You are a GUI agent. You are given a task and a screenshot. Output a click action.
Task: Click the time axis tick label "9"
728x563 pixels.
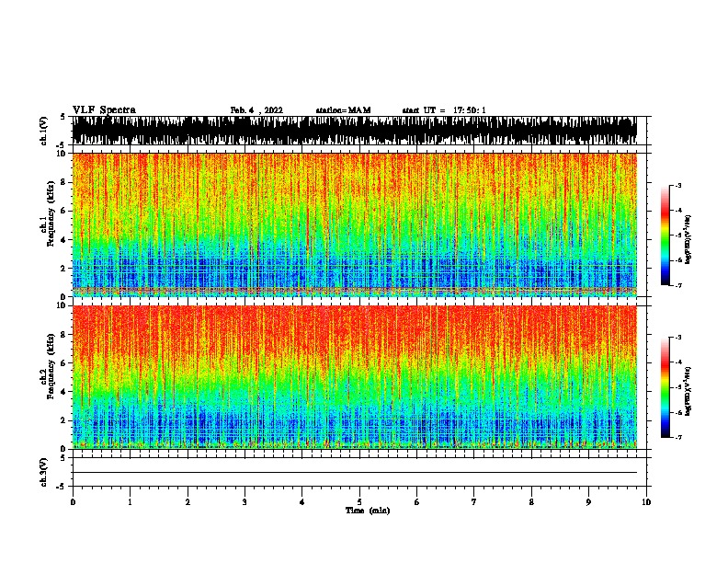pos(588,502)
